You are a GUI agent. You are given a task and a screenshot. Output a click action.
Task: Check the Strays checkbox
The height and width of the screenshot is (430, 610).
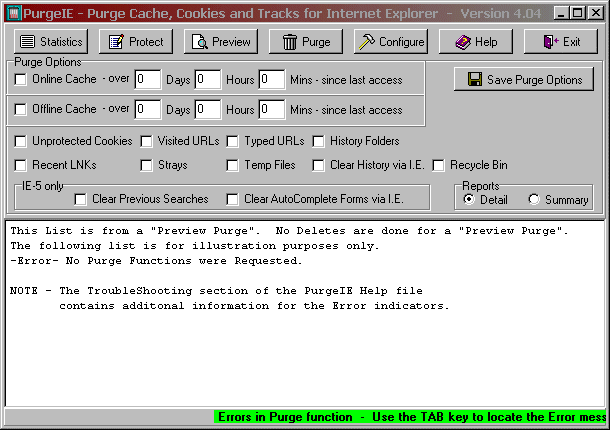click(146, 165)
